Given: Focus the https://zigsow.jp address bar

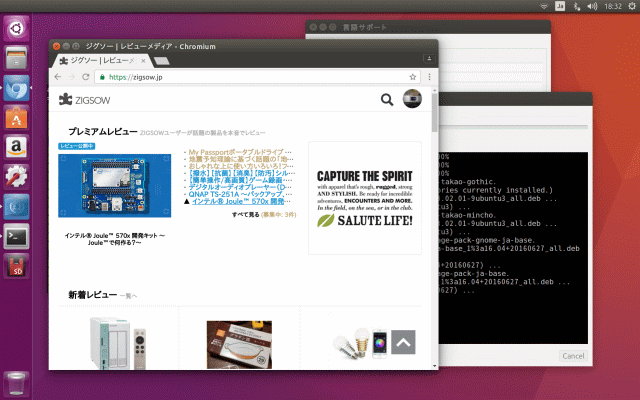Looking at the screenshot, I should (257, 77).
